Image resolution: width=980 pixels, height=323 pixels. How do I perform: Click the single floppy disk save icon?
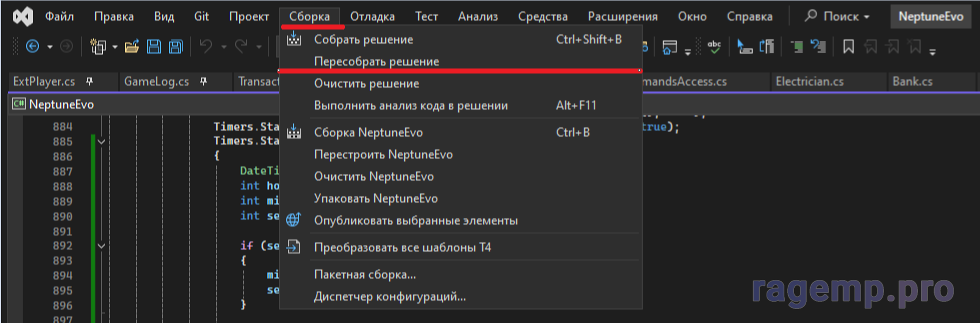click(x=154, y=47)
